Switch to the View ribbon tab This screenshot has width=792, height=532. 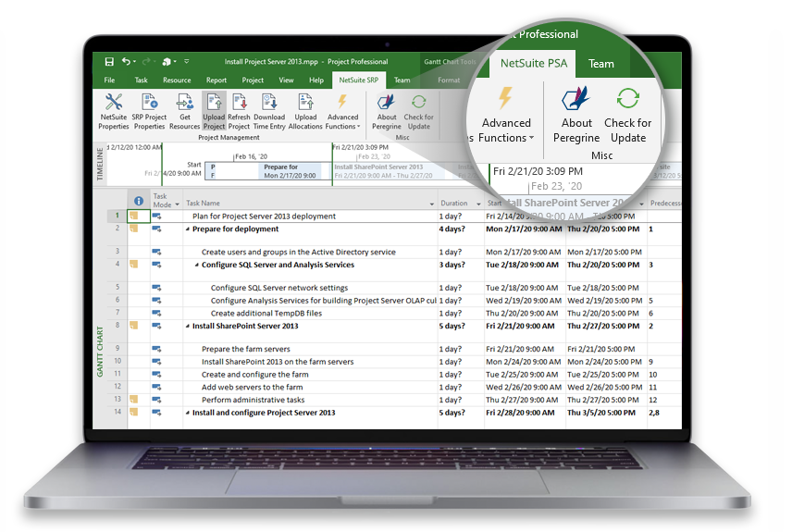pyautogui.click(x=286, y=80)
